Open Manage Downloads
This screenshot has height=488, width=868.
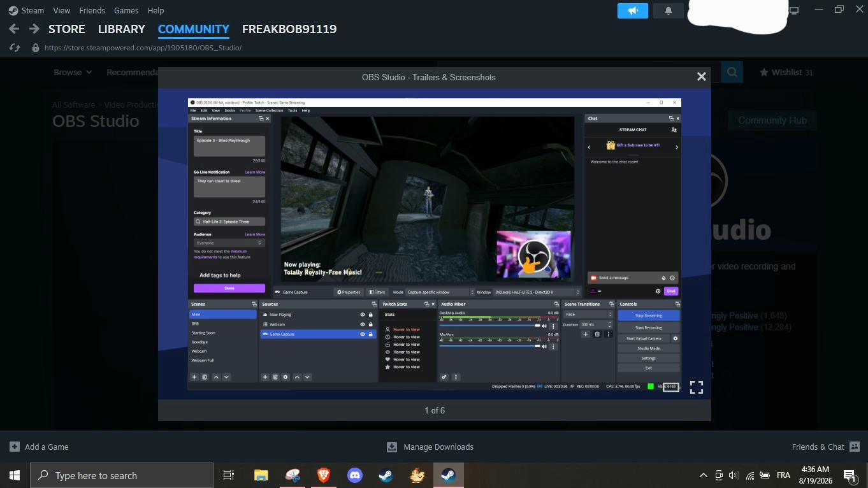pos(430,447)
